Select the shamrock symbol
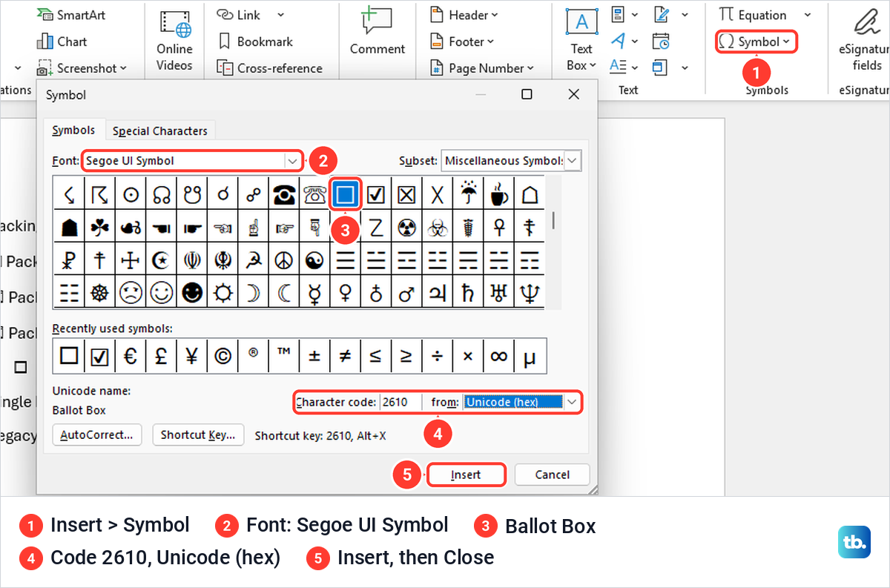The image size is (890, 588). pos(100,227)
